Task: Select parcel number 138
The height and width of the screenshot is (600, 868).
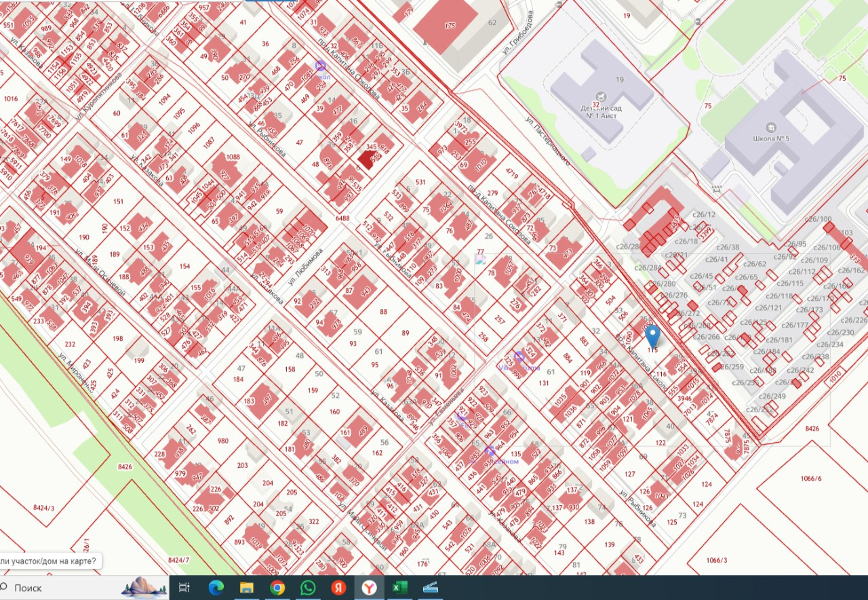Action: pyautogui.click(x=589, y=521)
